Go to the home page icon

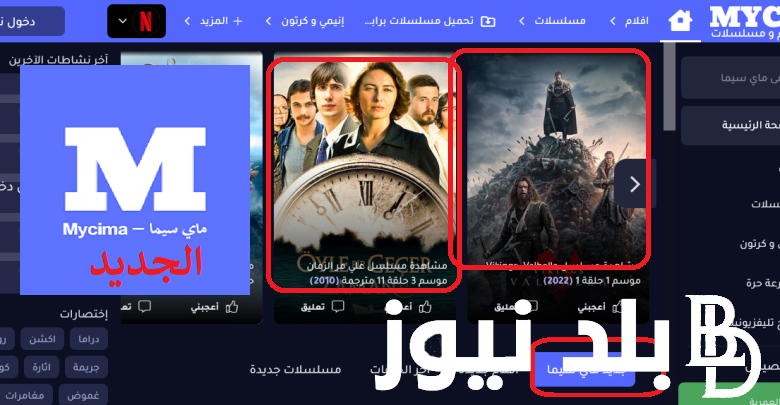tap(680, 21)
